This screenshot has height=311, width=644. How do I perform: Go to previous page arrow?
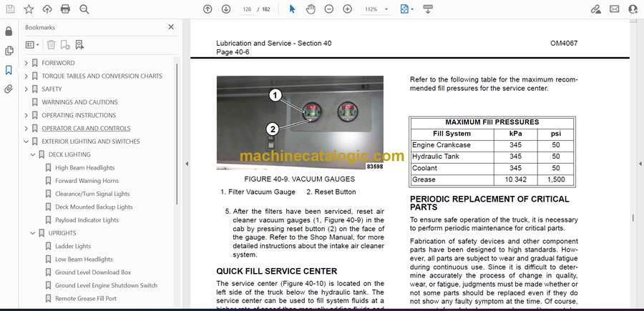pyautogui.click(x=208, y=9)
